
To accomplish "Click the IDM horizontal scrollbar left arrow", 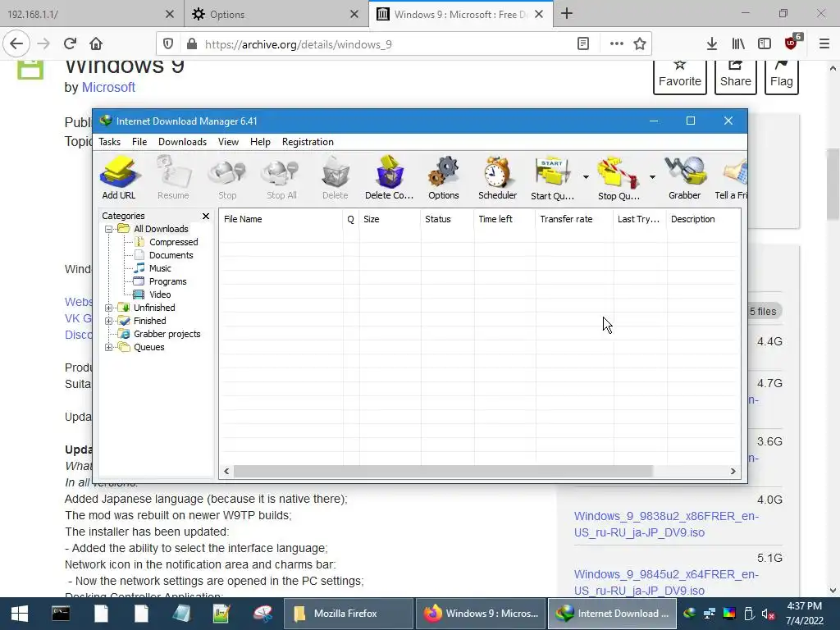I will (226, 472).
